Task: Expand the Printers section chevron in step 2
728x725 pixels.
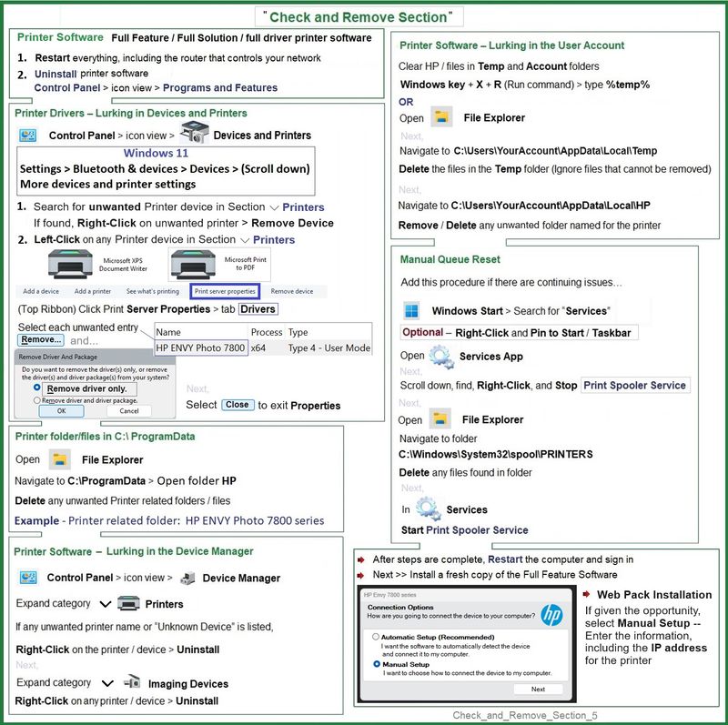Action: 245,240
